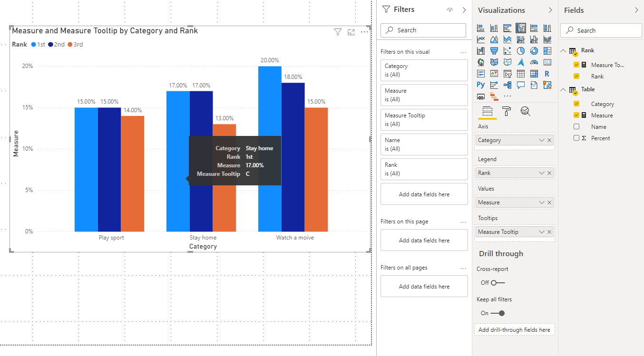644x356 pixels.
Task: Click the Filters pane search box
Action: pos(424,30)
